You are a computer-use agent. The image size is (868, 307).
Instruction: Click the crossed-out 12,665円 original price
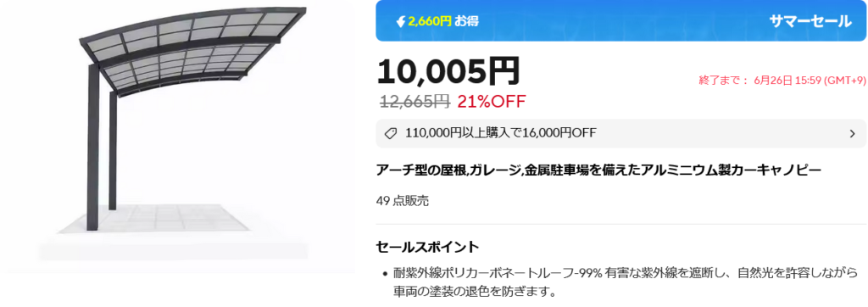(415, 102)
